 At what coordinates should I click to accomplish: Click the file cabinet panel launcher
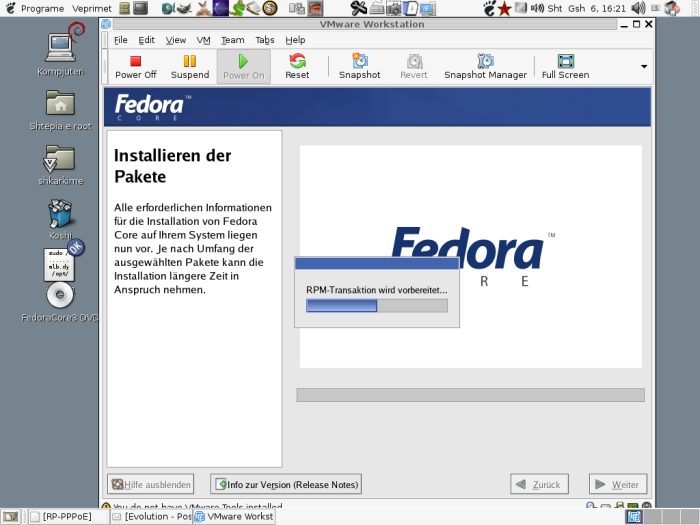pos(125,8)
